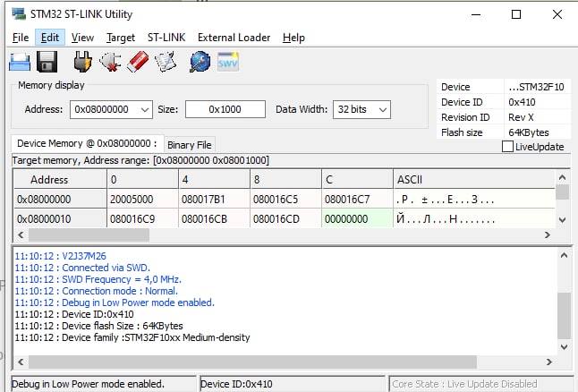Open file with the blue drive icon
The height and width of the screenshot is (392, 578).
[x=20, y=62]
